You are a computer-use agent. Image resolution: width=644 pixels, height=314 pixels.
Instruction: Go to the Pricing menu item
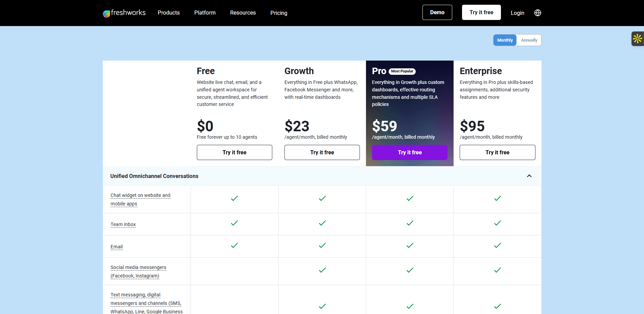click(x=278, y=13)
